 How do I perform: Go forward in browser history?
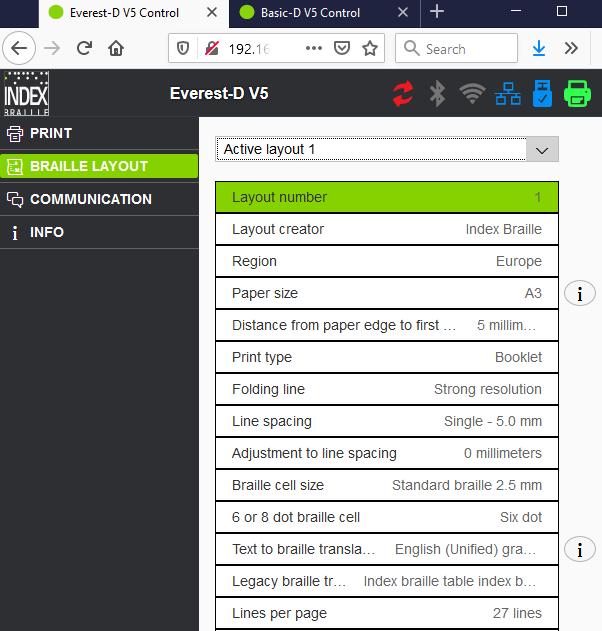point(52,48)
